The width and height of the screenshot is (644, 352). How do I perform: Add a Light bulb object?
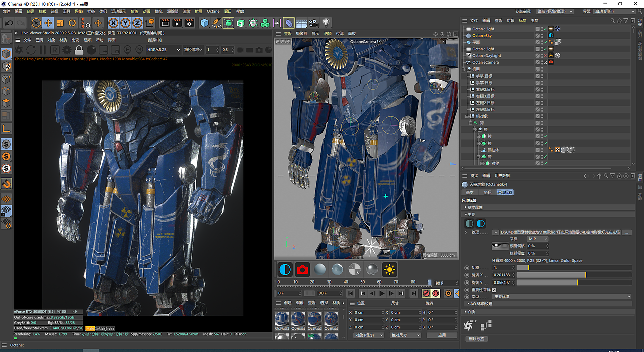click(x=326, y=23)
